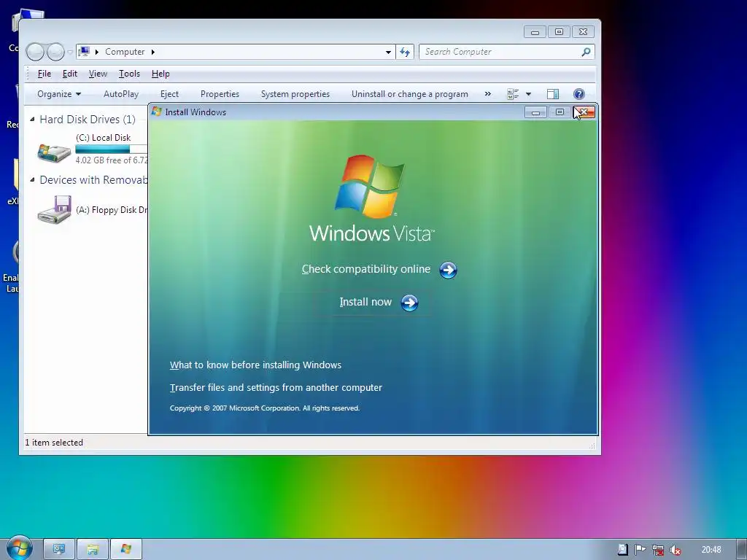Click the Action Center flag tray icon
747x560 pixels.
(640, 550)
